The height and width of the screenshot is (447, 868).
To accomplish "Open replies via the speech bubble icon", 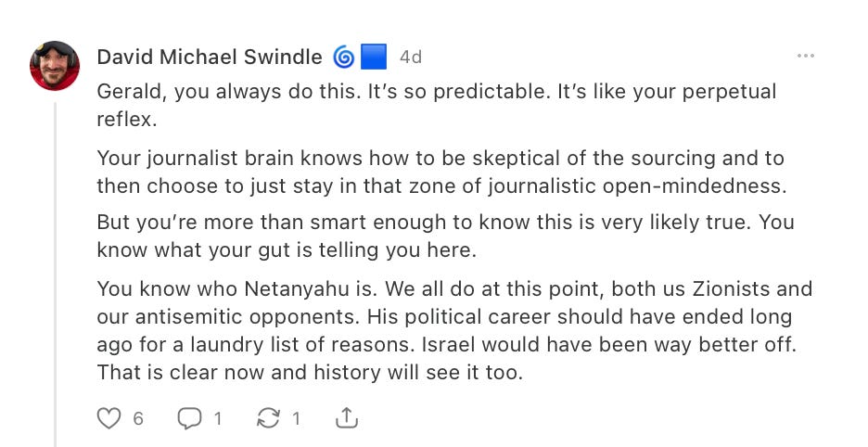I will tap(189, 418).
